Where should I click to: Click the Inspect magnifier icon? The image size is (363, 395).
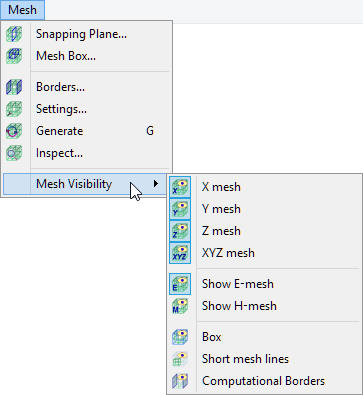[14, 153]
